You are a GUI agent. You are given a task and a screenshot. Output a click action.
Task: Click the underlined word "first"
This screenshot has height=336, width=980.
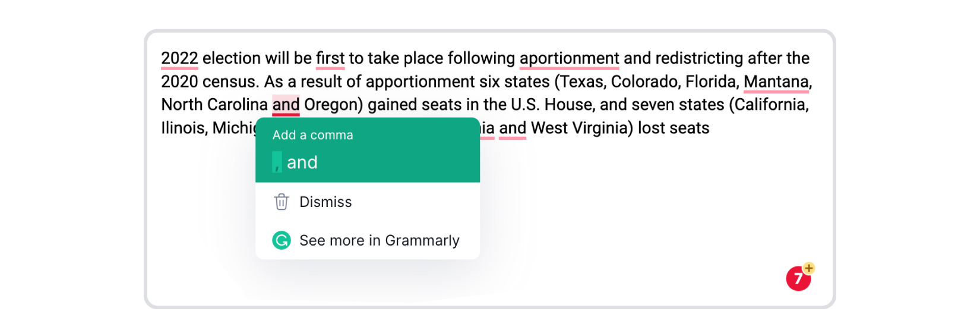pyautogui.click(x=330, y=58)
